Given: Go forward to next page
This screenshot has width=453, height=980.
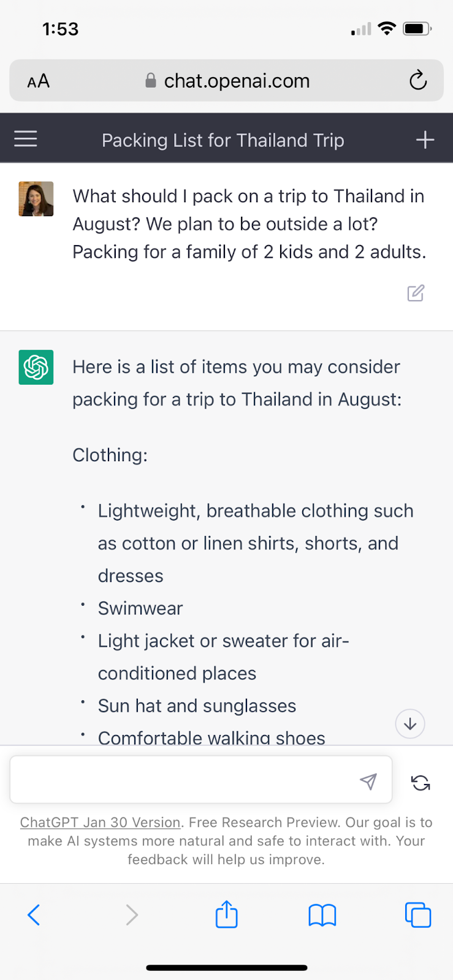Looking at the screenshot, I should tap(131, 915).
